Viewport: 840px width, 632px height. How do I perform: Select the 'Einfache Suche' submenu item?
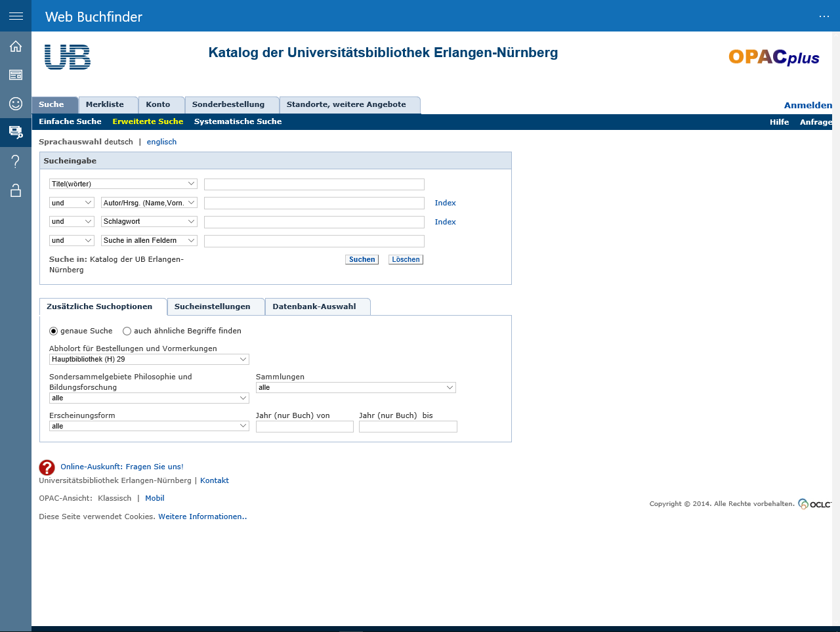[x=70, y=122]
